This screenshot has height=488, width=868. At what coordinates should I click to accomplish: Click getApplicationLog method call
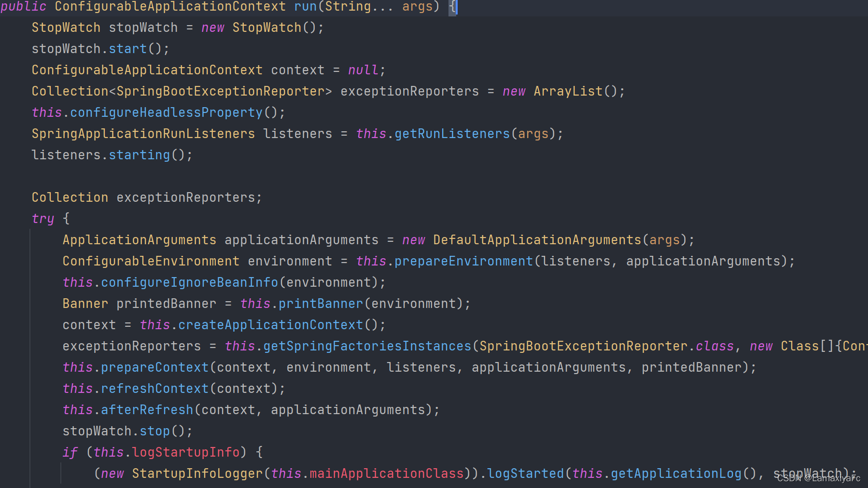coord(676,474)
